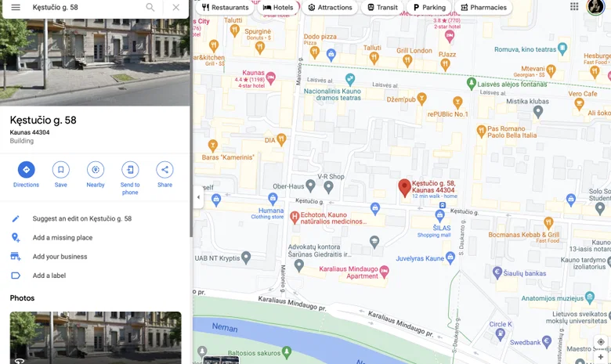Click Laisvės alėjos fontanas green pin
Screen dimensions: 611x364
pyautogui.click(x=472, y=83)
